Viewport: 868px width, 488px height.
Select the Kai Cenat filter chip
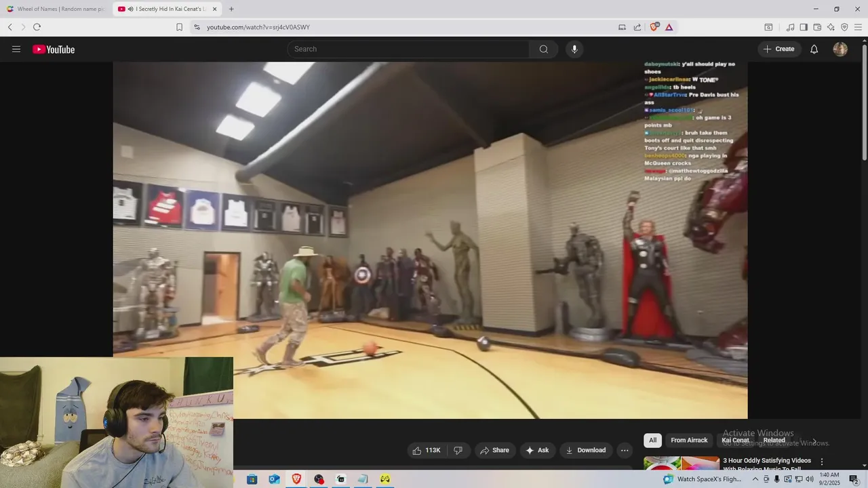(x=735, y=440)
